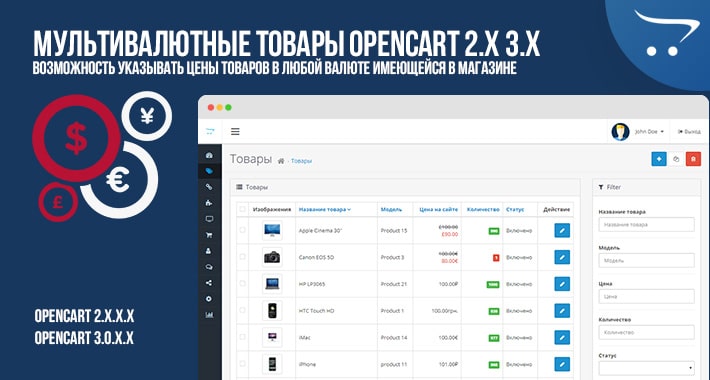The image size is (710, 380).
Task: Check the HTC Touch HD row checkbox
Action: click(x=242, y=310)
